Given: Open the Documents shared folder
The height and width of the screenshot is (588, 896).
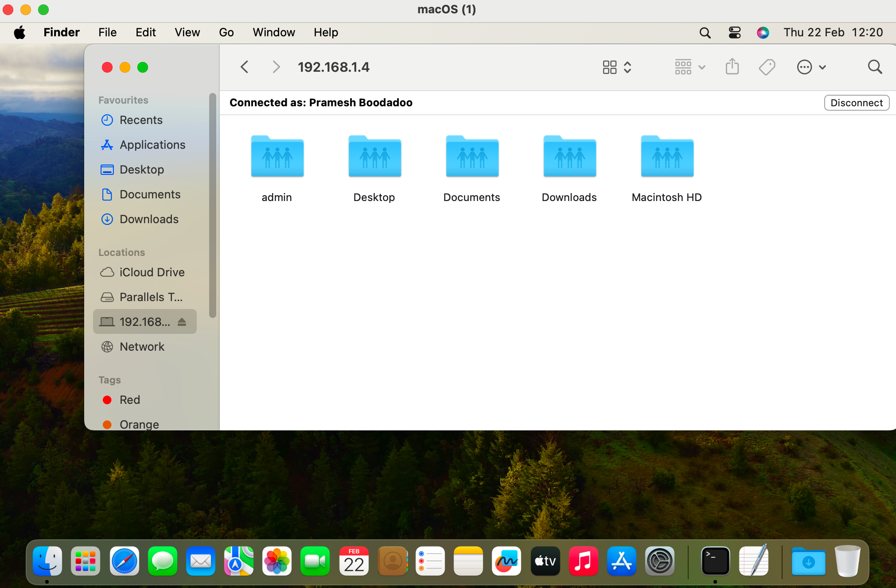Looking at the screenshot, I should [x=472, y=169].
